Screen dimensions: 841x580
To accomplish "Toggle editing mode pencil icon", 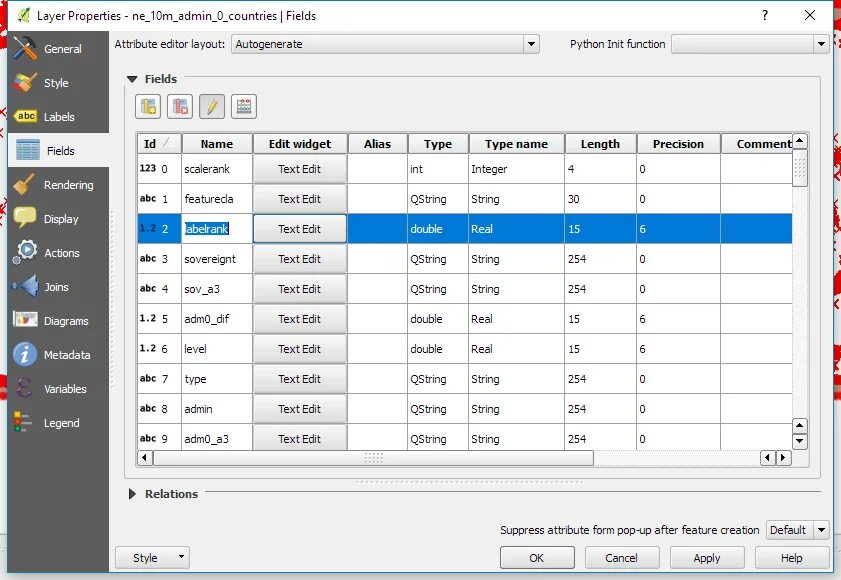I will [212, 106].
